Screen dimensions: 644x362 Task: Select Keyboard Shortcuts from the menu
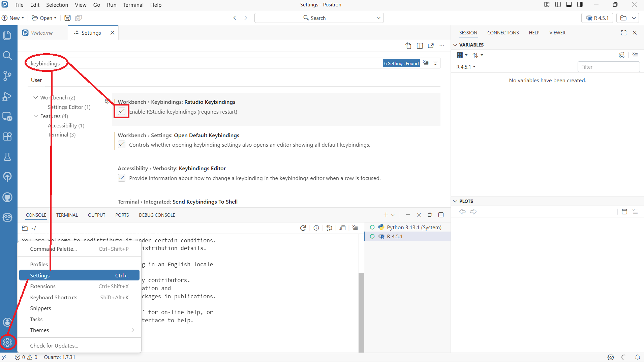[x=54, y=297]
